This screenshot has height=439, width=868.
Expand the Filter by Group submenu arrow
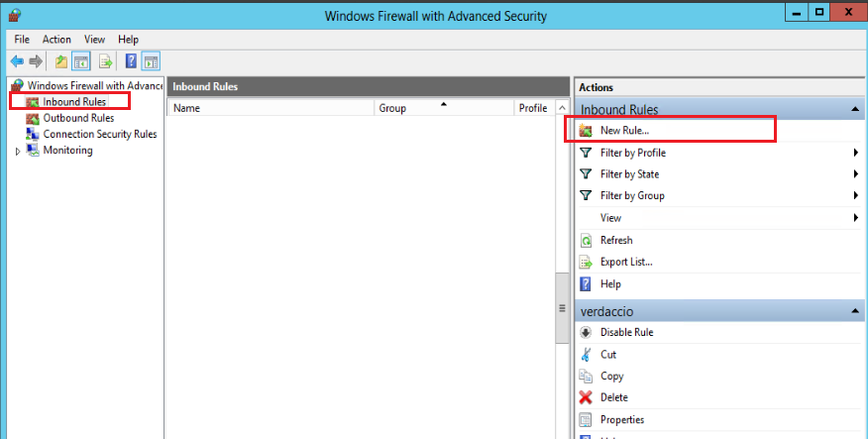[x=856, y=195]
